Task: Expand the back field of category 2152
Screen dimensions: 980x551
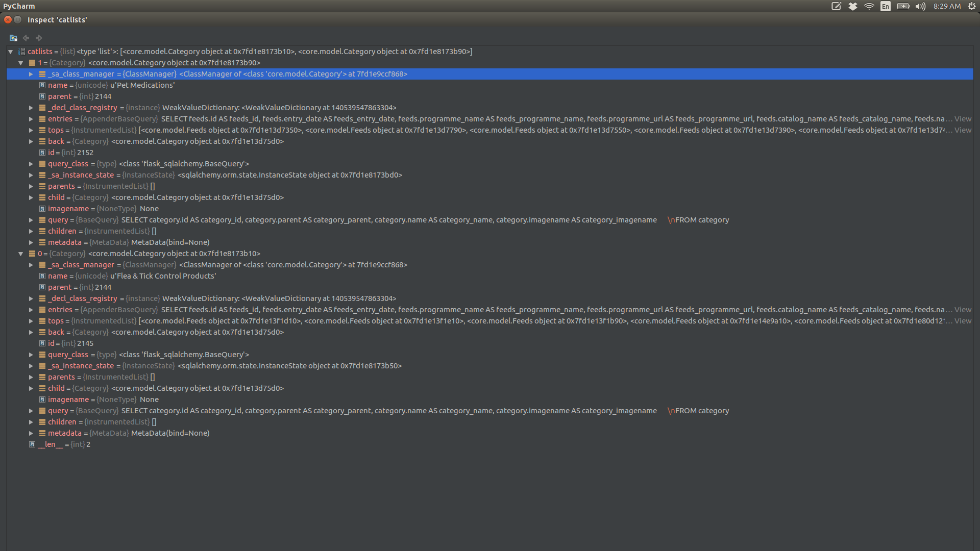Action: click(31, 141)
